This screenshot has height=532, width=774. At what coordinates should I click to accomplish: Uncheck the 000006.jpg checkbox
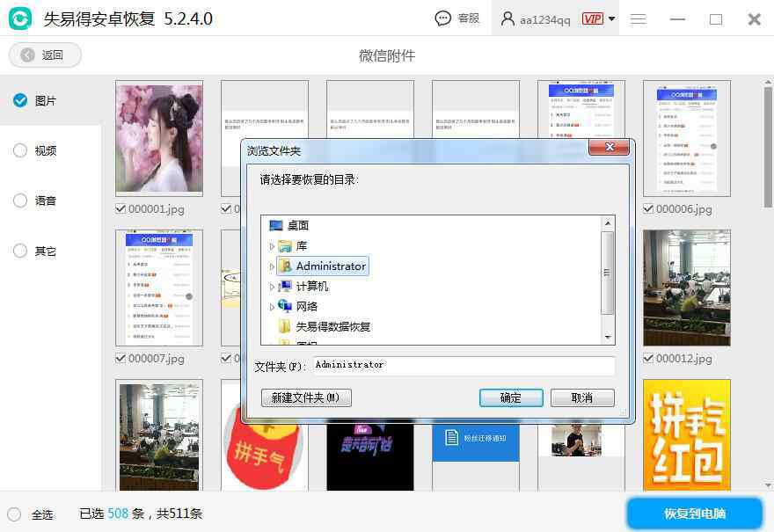pyautogui.click(x=648, y=209)
